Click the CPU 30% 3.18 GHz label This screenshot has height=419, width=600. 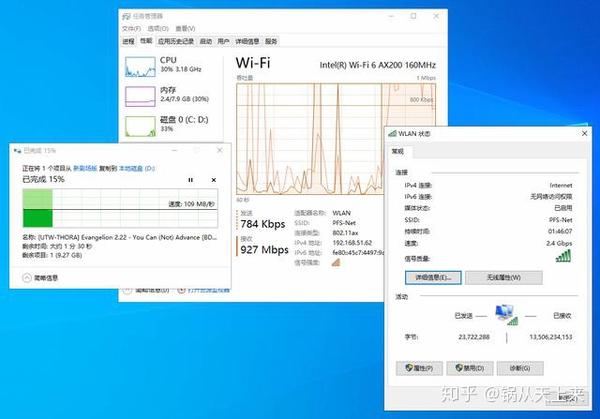[181, 69]
